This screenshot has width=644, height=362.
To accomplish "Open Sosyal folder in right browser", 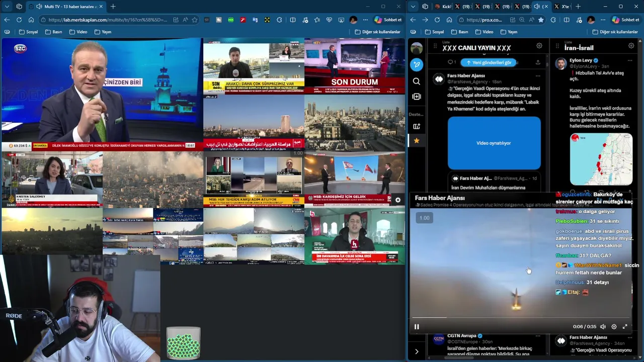I will [x=434, y=32].
